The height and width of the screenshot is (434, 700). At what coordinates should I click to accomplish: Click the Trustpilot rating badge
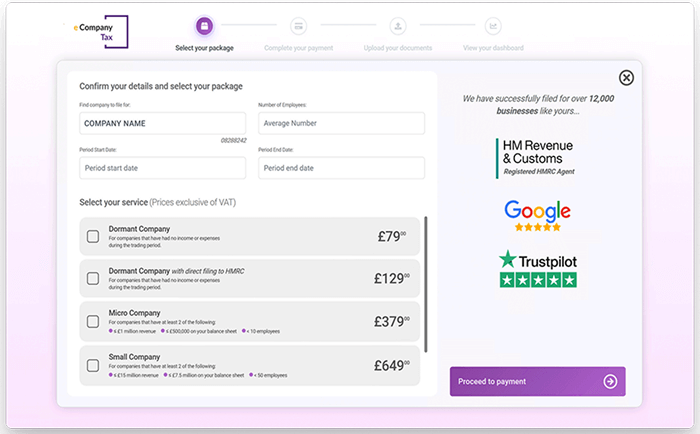point(538,270)
